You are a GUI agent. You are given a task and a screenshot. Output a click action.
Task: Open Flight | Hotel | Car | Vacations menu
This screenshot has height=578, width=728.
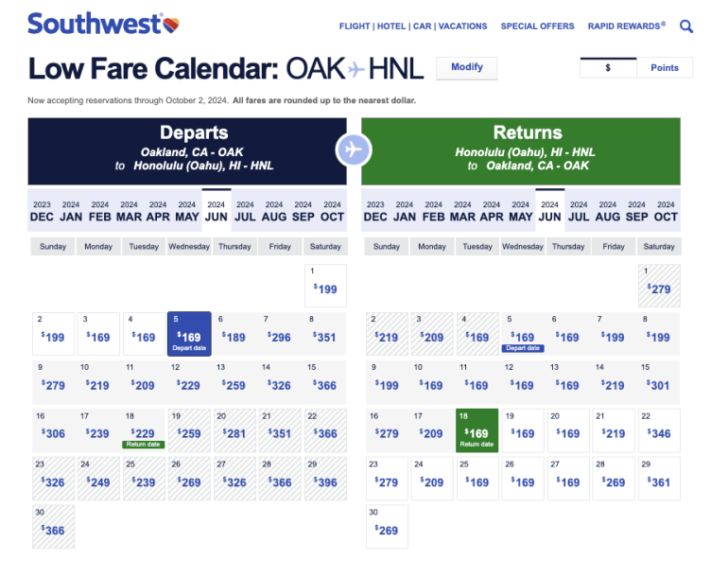click(x=414, y=26)
